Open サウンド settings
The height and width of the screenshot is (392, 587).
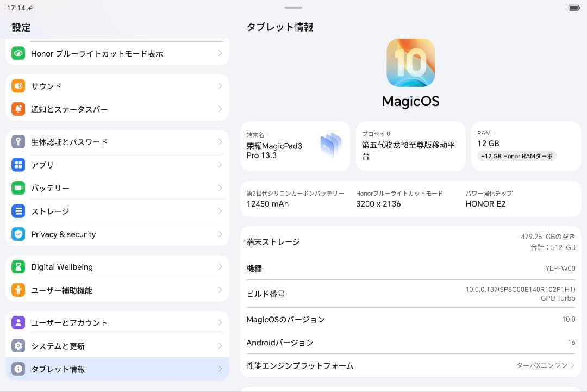[x=117, y=86]
